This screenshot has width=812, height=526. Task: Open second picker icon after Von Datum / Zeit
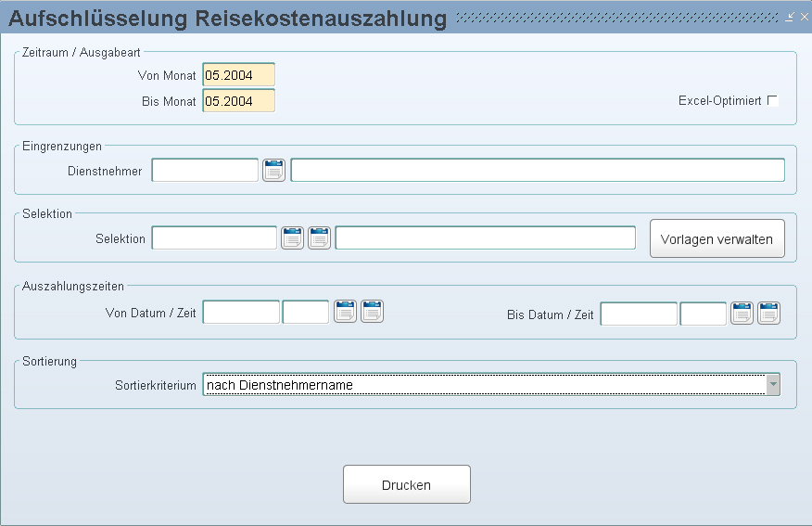(x=372, y=312)
